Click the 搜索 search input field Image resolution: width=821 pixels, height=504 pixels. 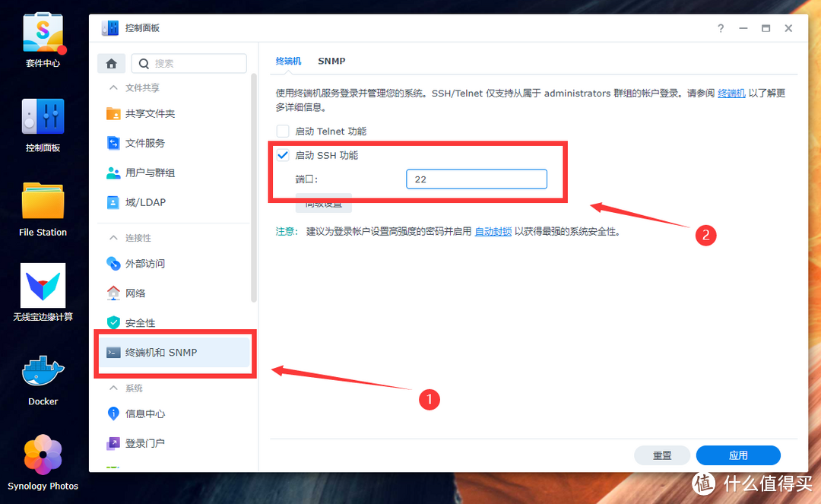point(189,63)
